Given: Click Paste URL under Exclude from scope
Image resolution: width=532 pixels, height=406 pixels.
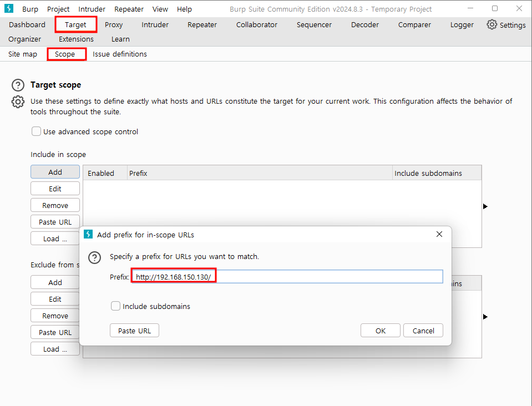Looking at the screenshot, I should [x=55, y=332].
